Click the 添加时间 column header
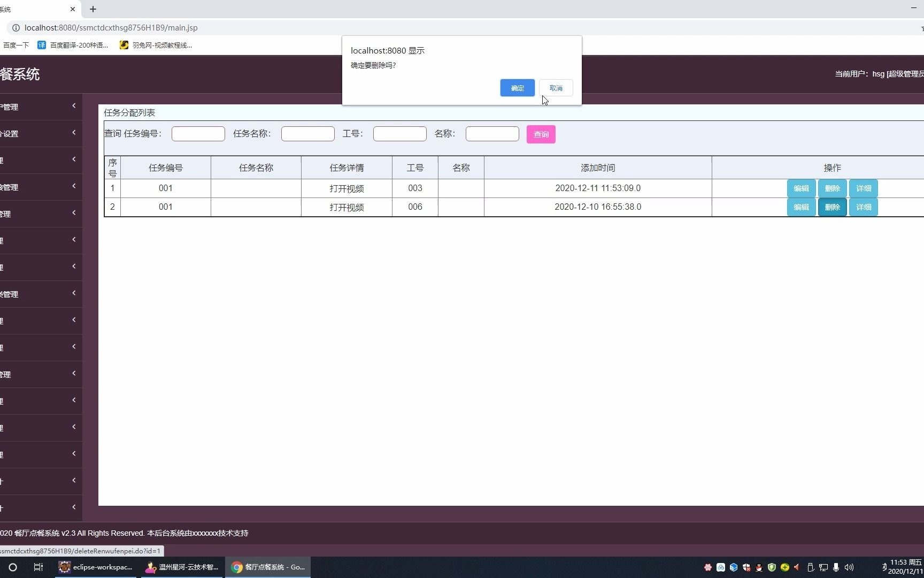Viewport: 924px width, 578px height. (598, 168)
